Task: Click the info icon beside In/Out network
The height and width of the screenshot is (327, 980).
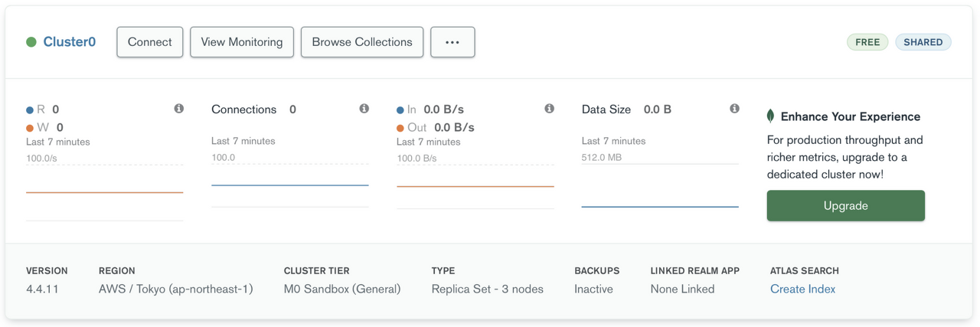Action: pos(549,109)
